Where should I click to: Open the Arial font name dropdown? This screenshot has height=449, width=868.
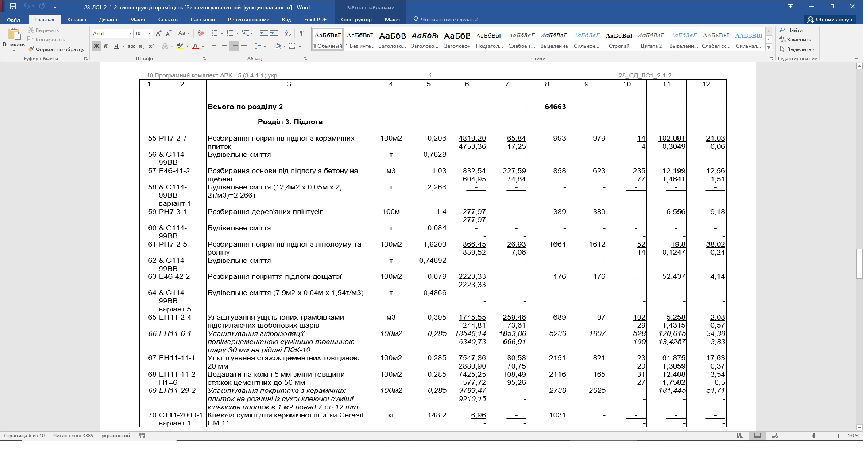(x=130, y=33)
